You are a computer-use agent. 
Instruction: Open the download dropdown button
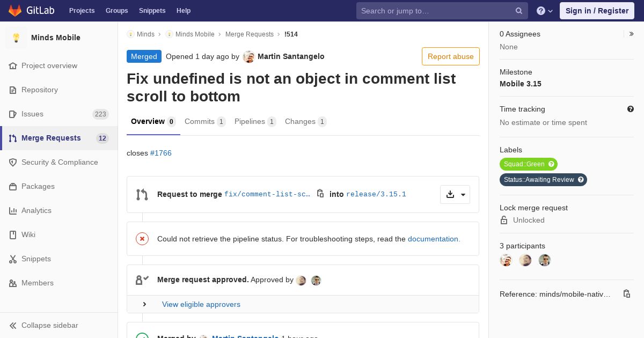(455, 194)
